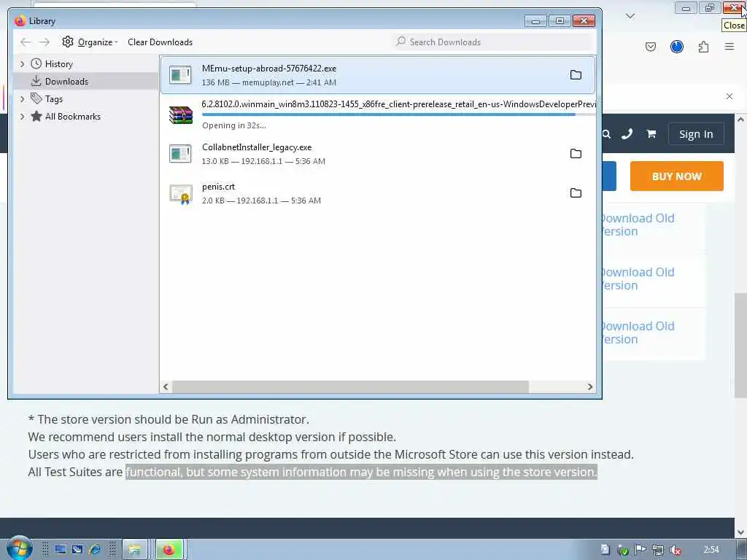747x560 pixels.
Task: Click Clear Downloads button
Action: (160, 42)
